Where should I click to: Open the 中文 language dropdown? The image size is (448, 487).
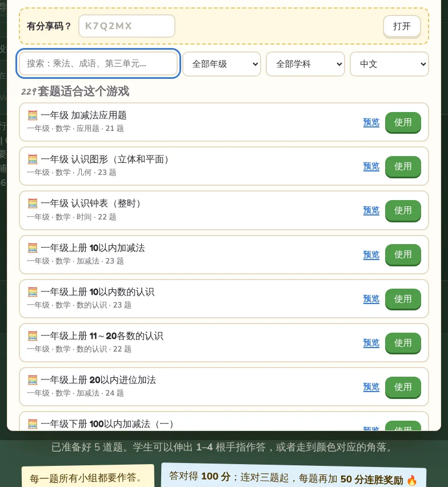click(389, 64)
